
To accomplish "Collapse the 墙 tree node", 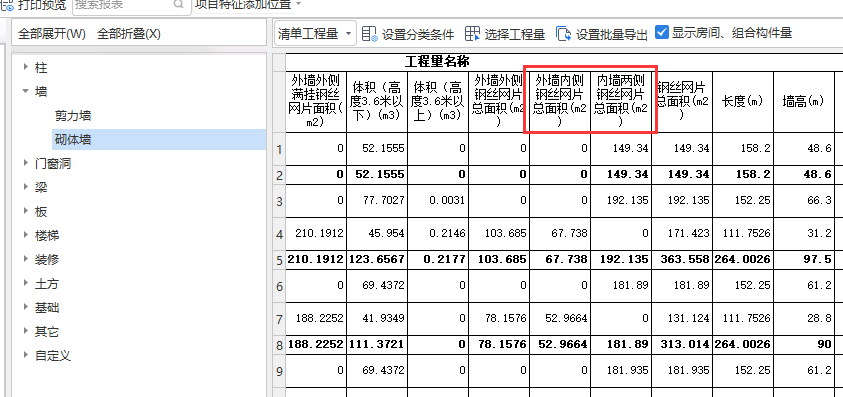I will (x=25, y=91).
